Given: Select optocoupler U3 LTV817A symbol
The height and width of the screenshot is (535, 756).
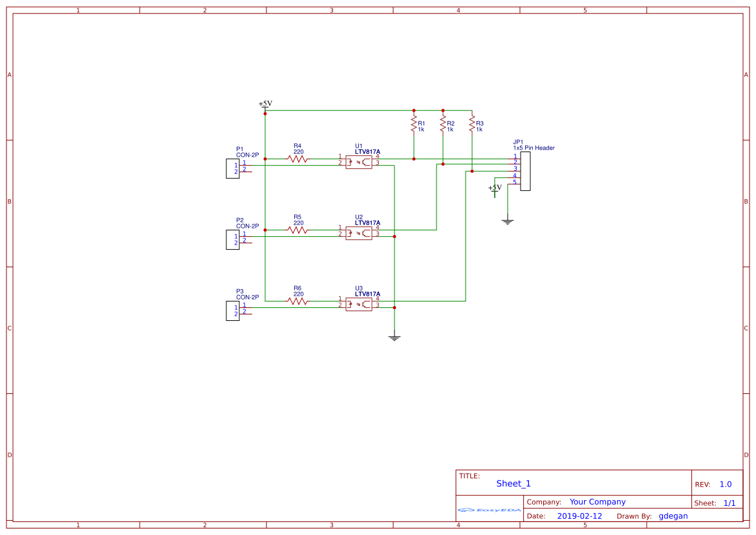Looking at the screenshot, I should (x=360, y=304).
